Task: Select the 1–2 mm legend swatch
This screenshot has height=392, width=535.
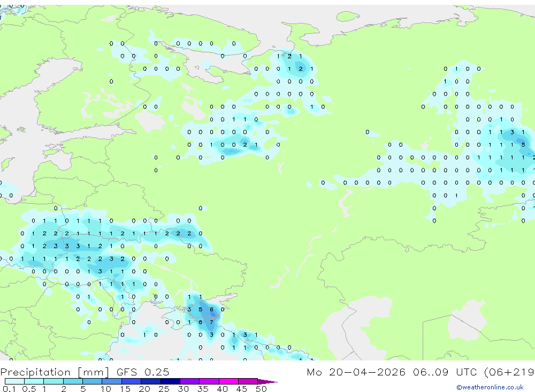Action: tap(53, 381)
